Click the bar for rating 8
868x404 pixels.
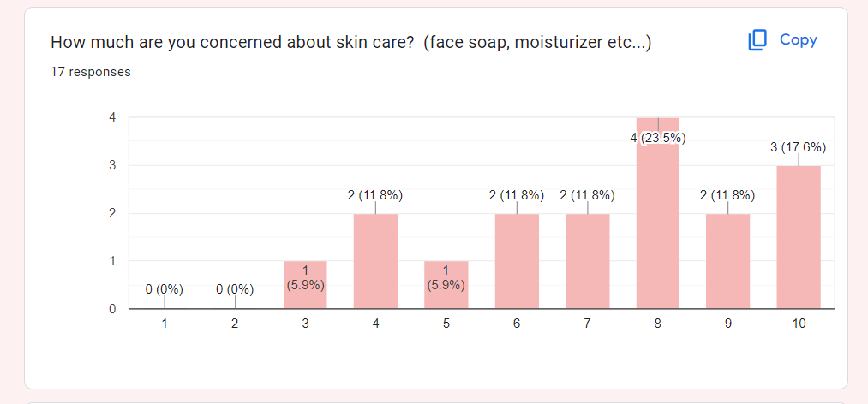click(x=657, y=223)
